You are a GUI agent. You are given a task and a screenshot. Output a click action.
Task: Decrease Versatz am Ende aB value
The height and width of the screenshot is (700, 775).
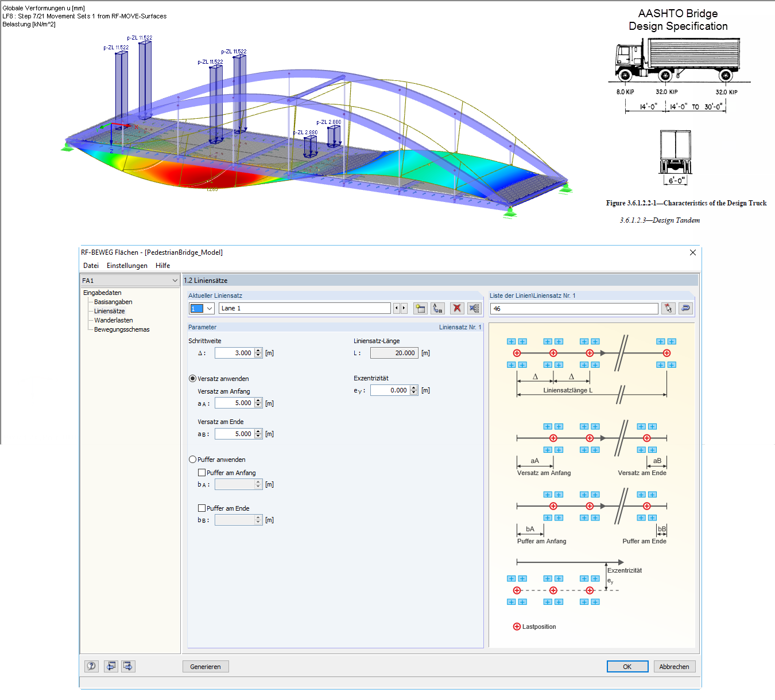tap(258, 437)
